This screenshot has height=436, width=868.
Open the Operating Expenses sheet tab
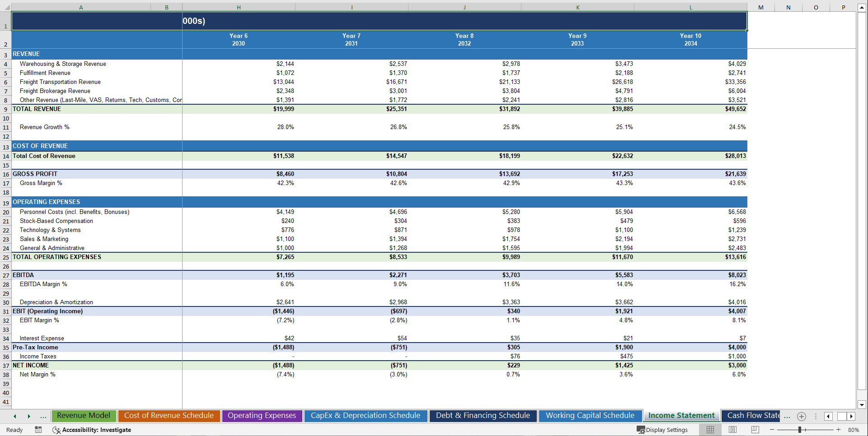point(262,416)
